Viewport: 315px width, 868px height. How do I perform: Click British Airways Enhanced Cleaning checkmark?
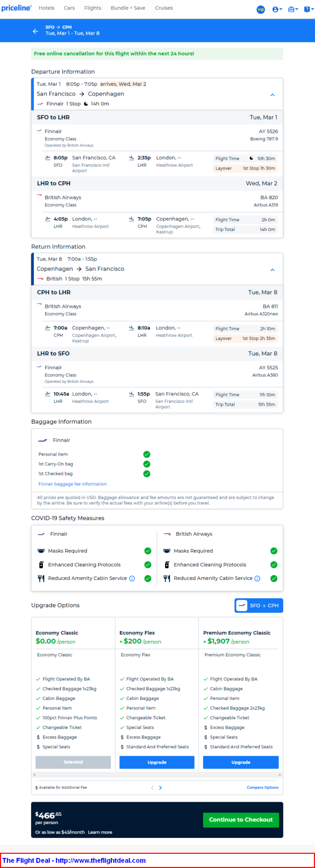(x=274, y=565)
